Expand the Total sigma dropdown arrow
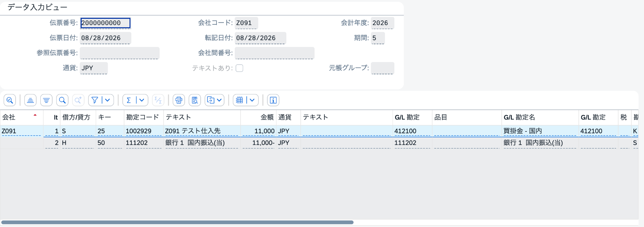Viewport: 644px width, 227px height. tap(142, 100)
